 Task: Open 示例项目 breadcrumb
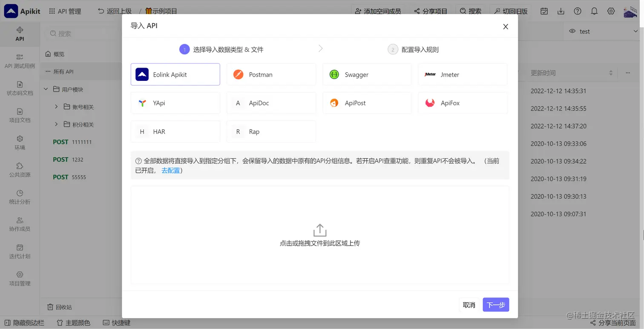click(161, 11)
